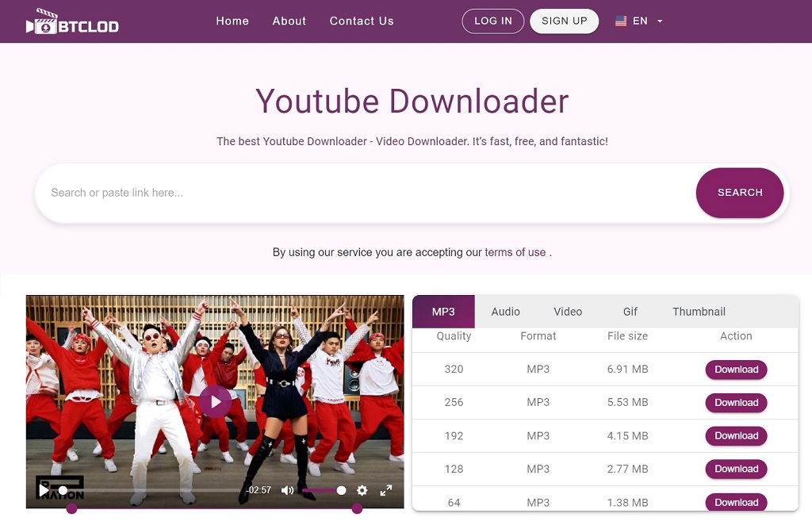This screenshot has height=525, width=812.
Task: Download the 192 quality MP3
Action: (737, 436)
